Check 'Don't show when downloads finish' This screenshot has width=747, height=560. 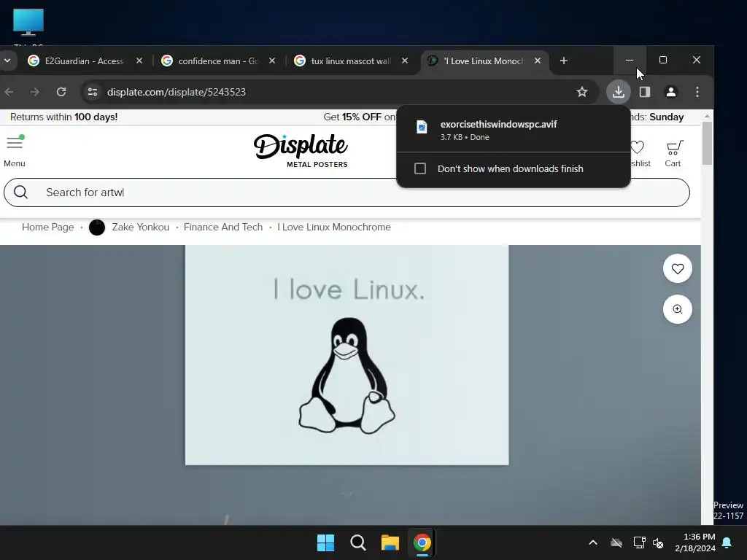pos(419,168)
